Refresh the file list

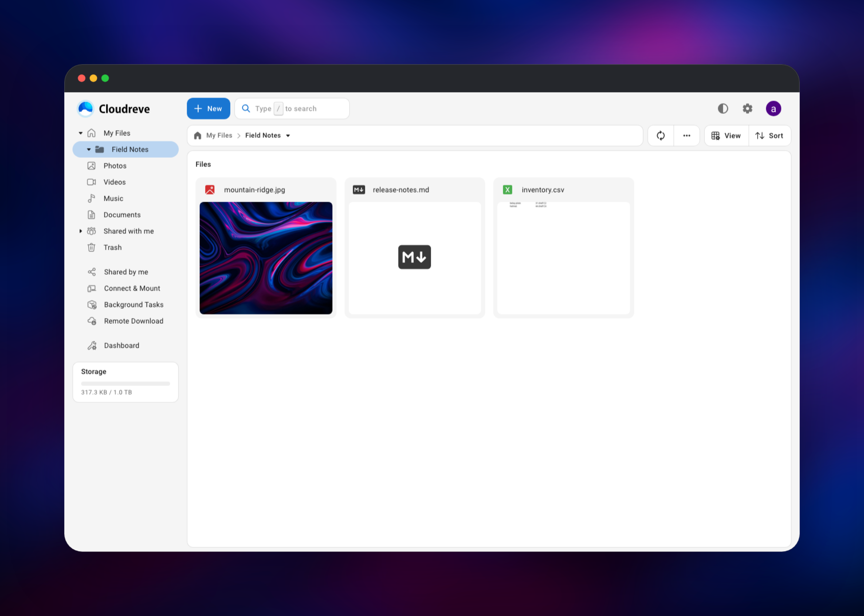point(661,136)
